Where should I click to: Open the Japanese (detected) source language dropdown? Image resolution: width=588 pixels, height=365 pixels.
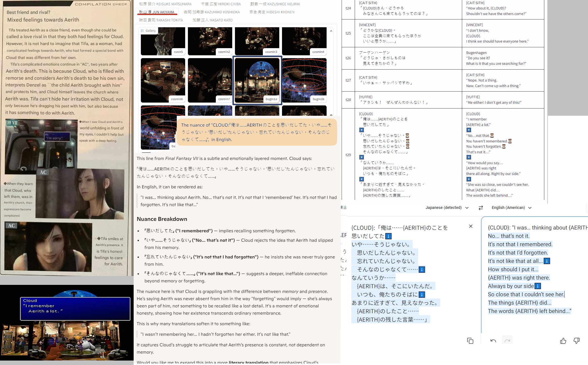(x=447, y=208)
